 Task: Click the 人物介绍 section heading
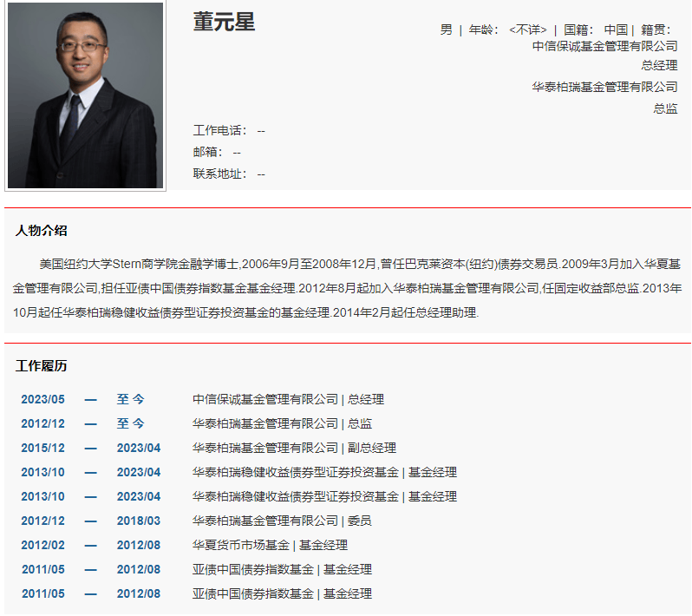[41, 231]
